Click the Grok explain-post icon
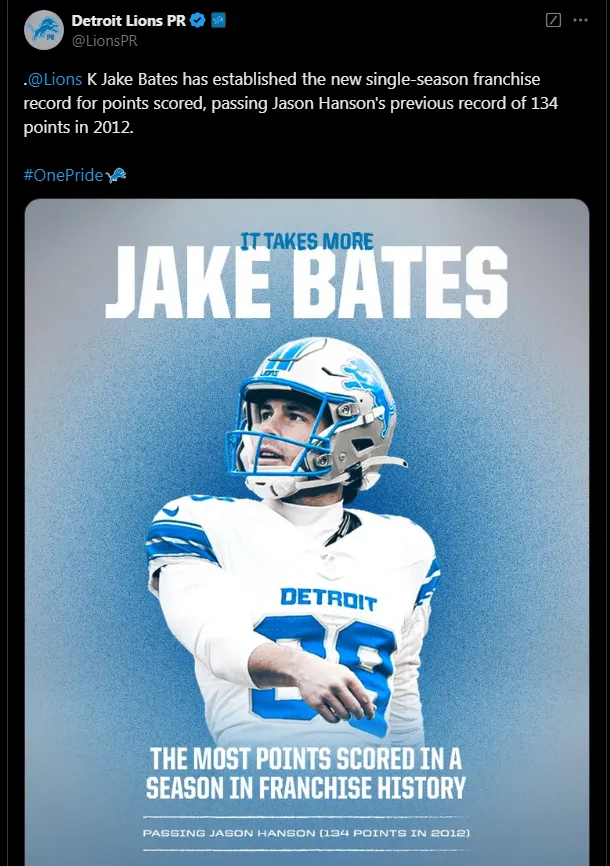610x866 pixels. [x=554, y=21]
